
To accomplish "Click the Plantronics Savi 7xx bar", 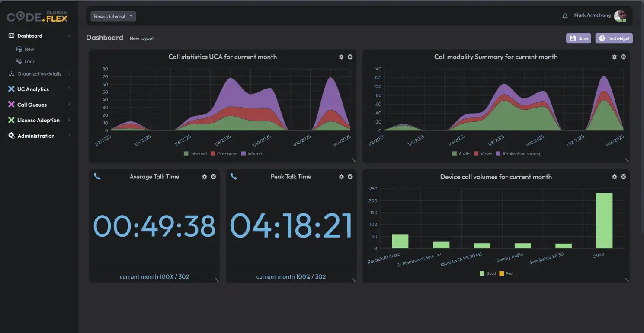I will (441, 245).
